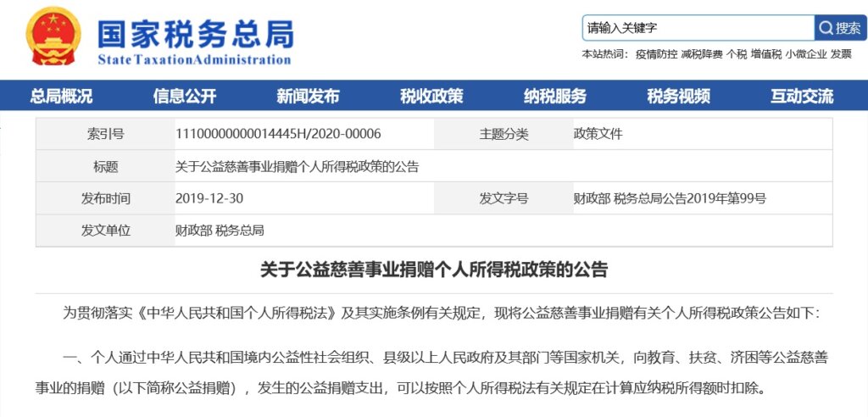Viewport: 868px width, 417px height.
Task: Click the magnifier search icon
Action: (826, 28)
